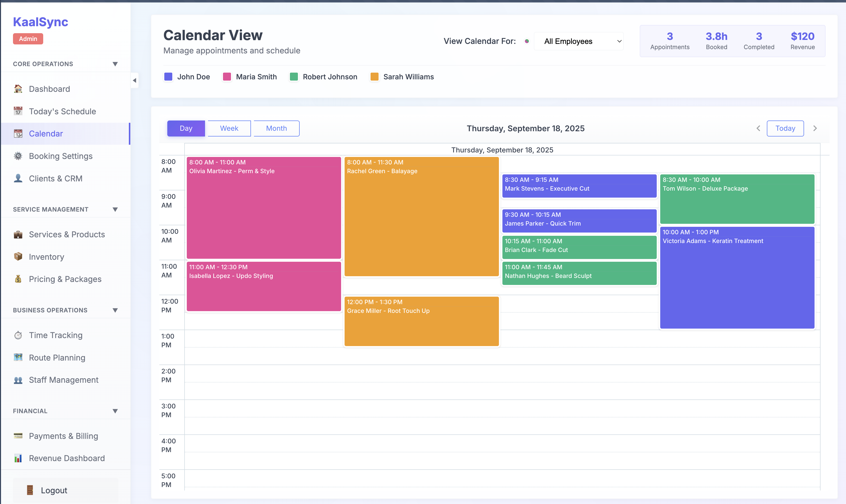Open Services & Products via briefcase icon
The width and height of the screenshot is (846, 504).
pyautogui.click(x=18, y=234)
